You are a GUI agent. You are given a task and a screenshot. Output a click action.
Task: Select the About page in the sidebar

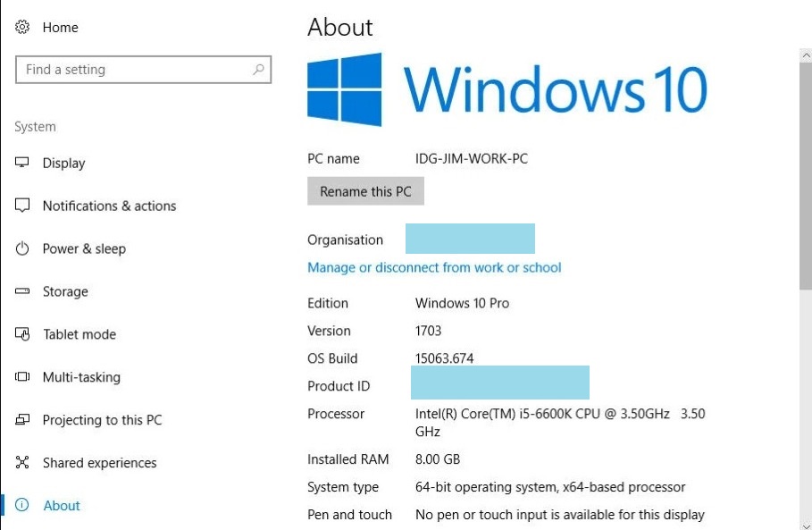point(62,506)
